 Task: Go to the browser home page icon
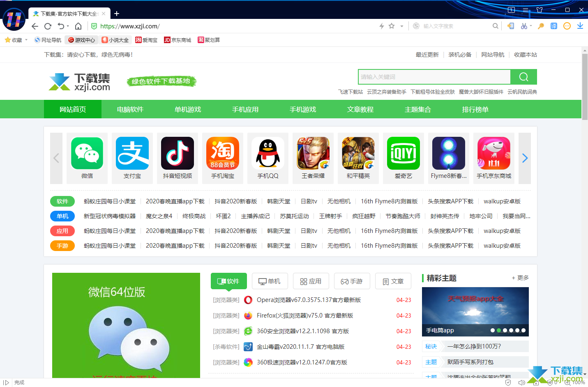(x=78, y=26)
